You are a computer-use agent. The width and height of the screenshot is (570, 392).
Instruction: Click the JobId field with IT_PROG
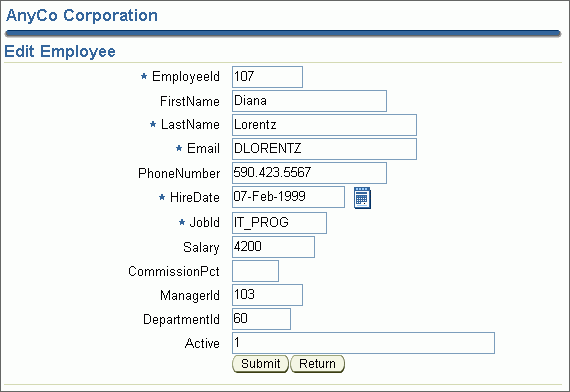click(279, 223)
